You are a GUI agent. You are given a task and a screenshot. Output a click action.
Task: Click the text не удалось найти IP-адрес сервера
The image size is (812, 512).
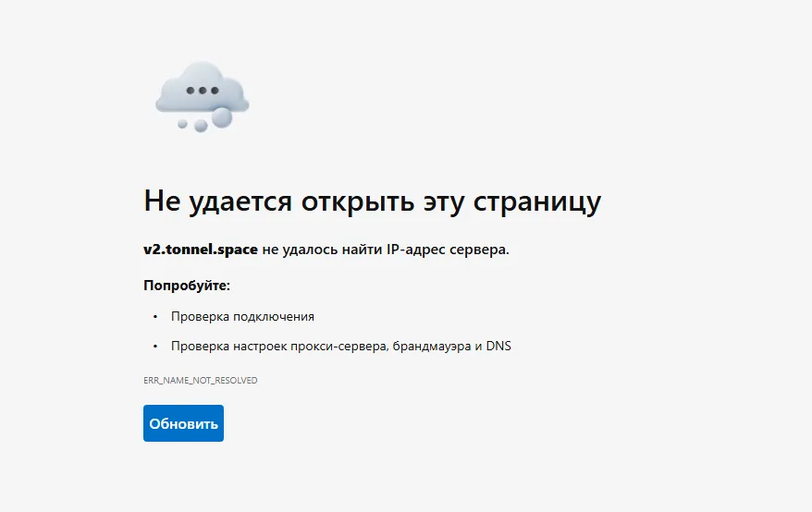pos(386,250)
